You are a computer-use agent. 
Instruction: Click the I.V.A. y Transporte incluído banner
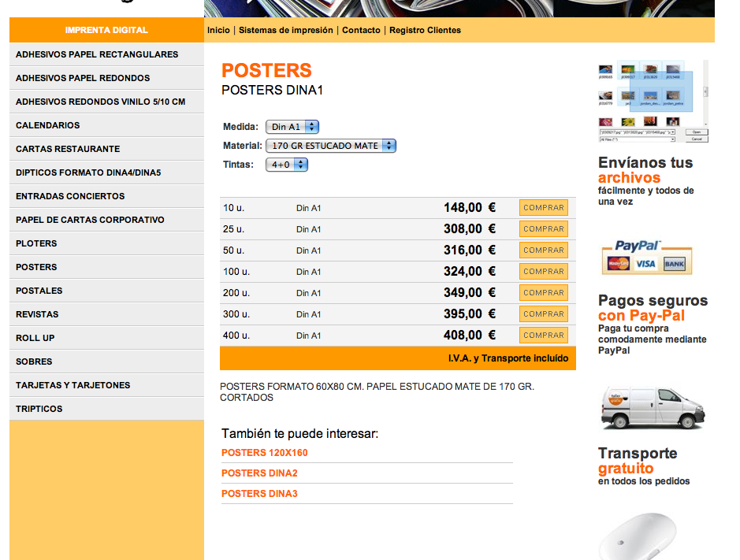click(x=398, y=358)
